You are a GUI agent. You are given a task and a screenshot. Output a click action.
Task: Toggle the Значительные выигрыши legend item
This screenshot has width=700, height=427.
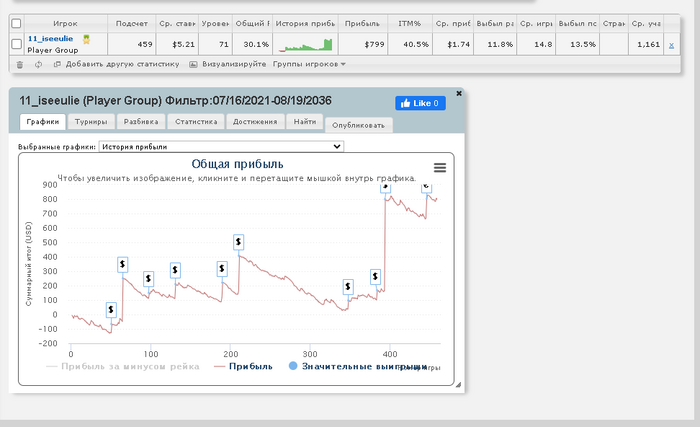click(x=358, y=366)
